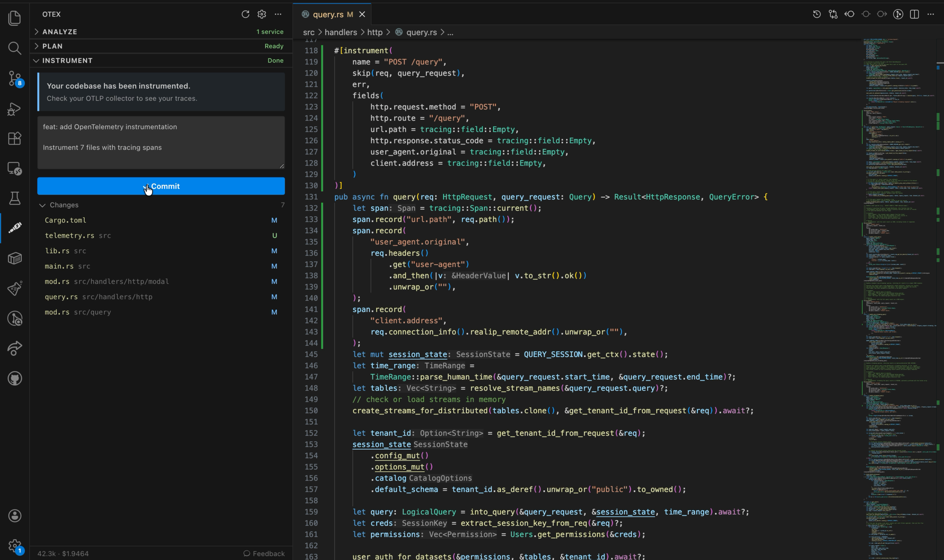Collapse the INSTRUMENT section
The width and height of the screenshot is (944, 560).
161,60
